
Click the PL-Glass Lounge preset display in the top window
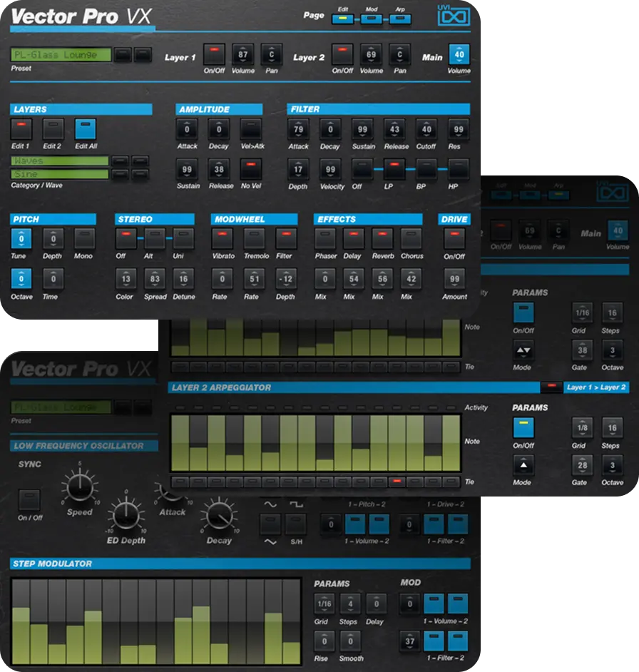(x=61, y=55)
